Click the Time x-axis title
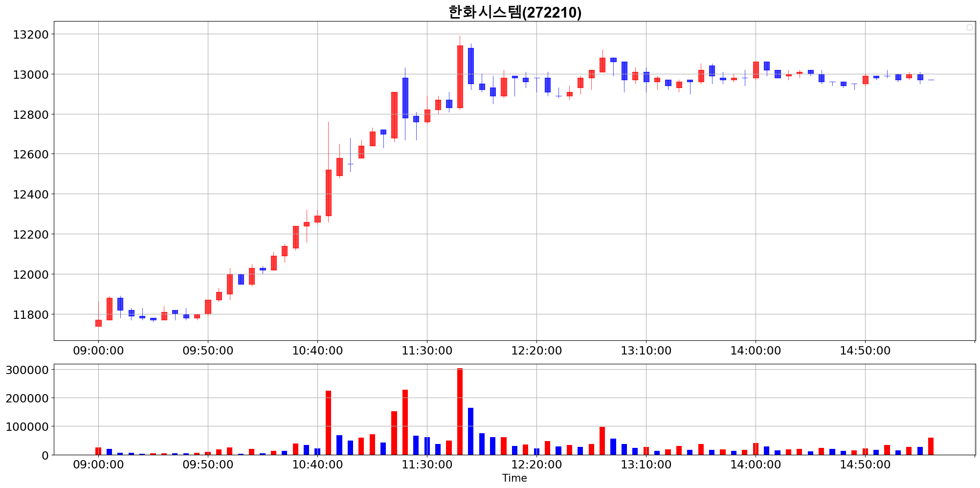Screen dimensions: 980x488 pyautogui.click(x=514, y=478)
